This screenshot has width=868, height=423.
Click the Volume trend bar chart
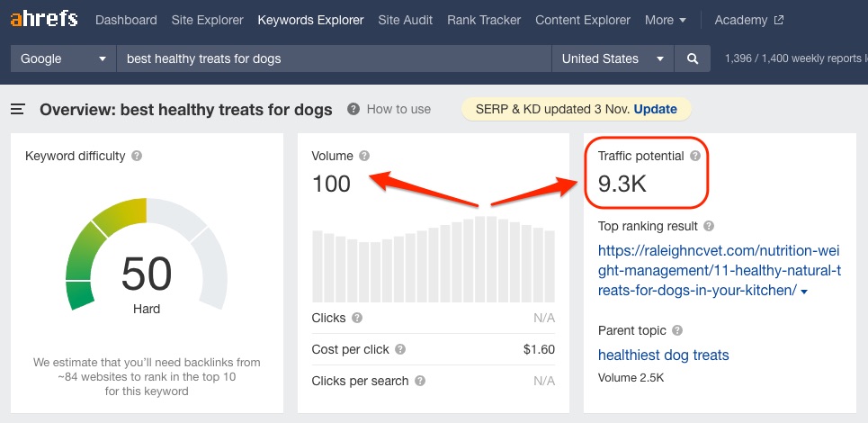[434, 259]
